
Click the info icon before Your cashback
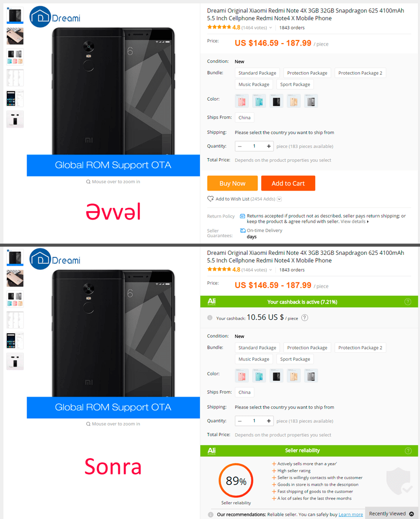[210, 318]
